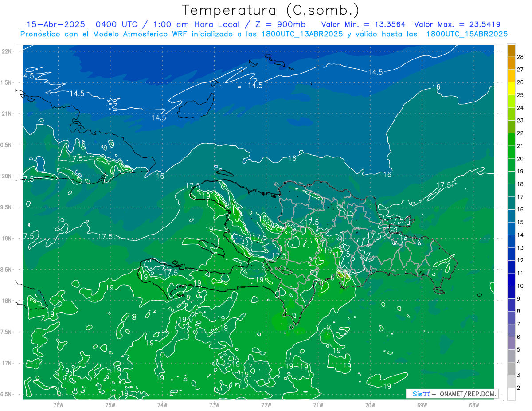
Task: Click the '22' label on the color scale
Action: (x=520, y=133)
